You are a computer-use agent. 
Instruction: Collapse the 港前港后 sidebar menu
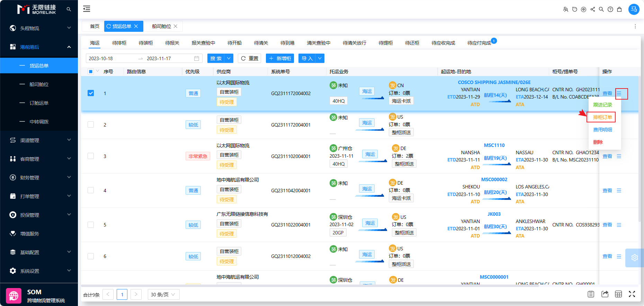[x=39, y=47]
